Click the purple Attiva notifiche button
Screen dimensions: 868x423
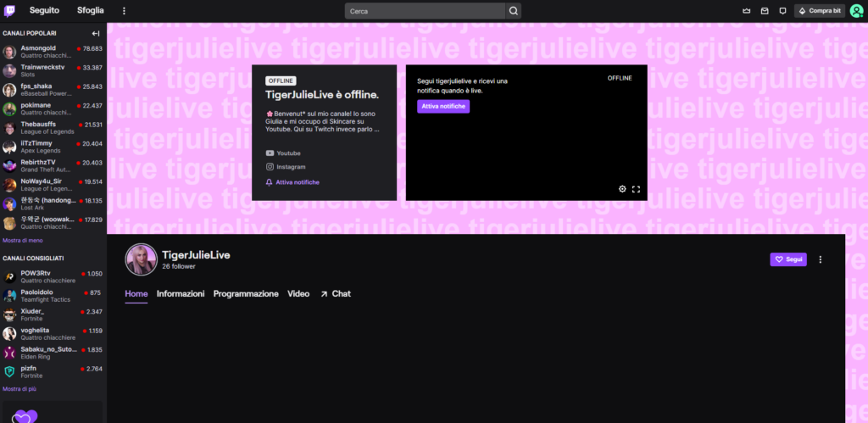point(443,106)
